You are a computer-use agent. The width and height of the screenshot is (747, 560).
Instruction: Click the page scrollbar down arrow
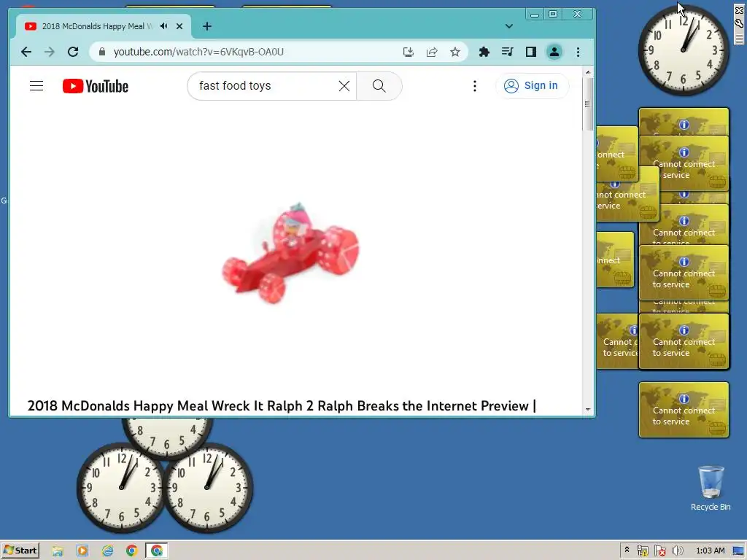[x=588, y=410]
